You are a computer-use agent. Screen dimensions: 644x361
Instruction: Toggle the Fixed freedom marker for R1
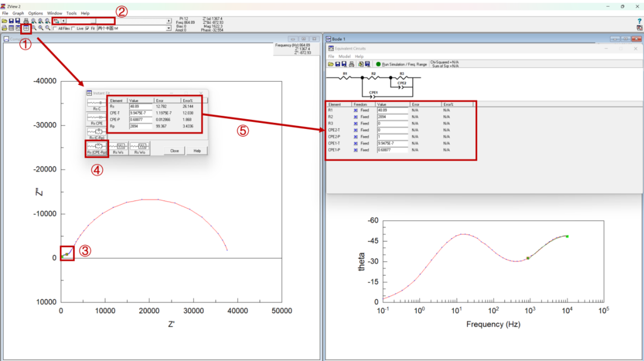355,110
